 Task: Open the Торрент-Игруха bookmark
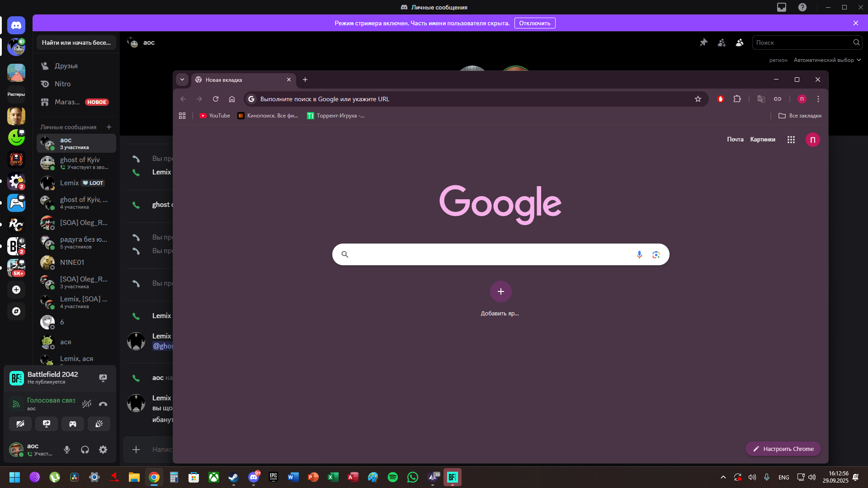click(336, 116)
